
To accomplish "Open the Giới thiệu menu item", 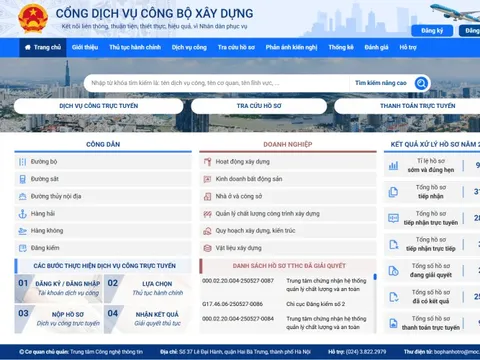I will (85, 47).
